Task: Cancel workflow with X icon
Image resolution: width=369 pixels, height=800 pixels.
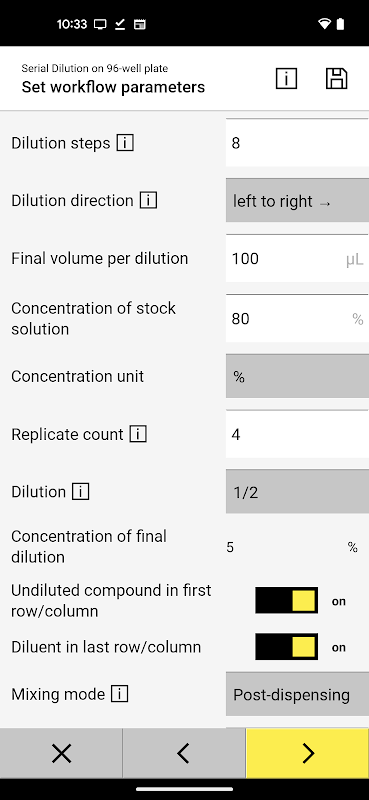Action: (61, 753)
